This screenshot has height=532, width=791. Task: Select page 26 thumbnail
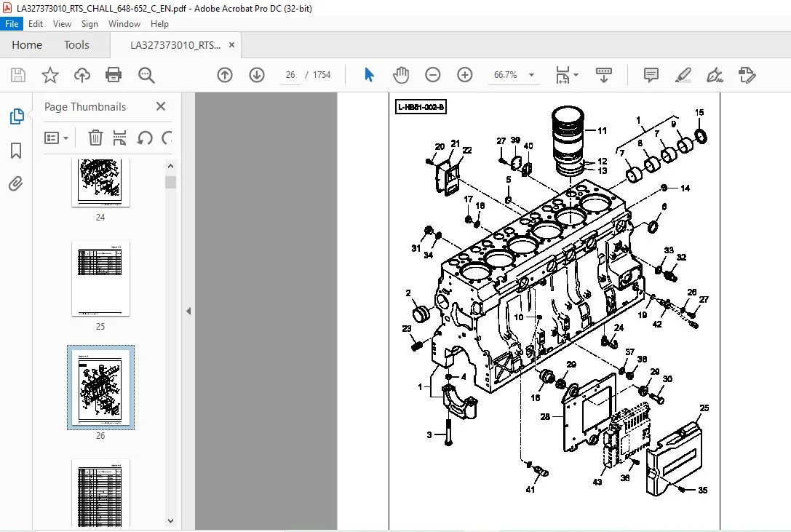click(101, 388)
